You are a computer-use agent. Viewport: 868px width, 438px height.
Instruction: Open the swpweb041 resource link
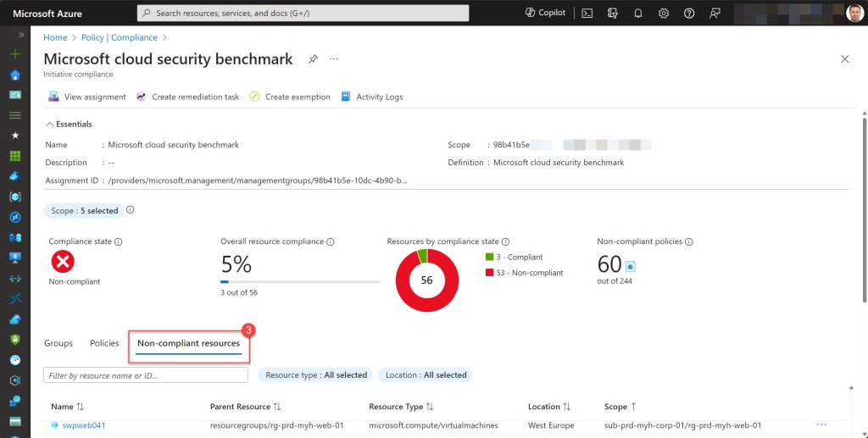click(83, 425)
